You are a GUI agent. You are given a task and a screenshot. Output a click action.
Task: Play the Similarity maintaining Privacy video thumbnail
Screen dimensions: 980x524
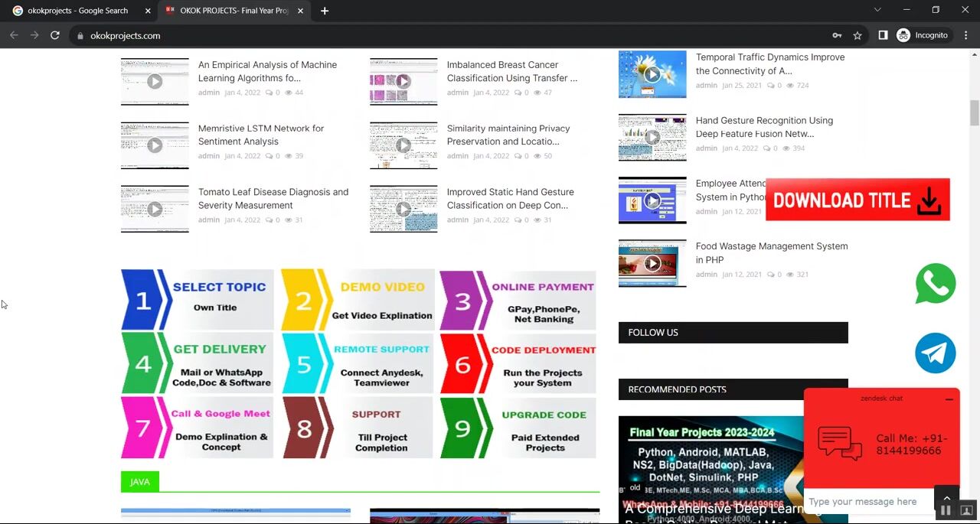click(403, 145)
